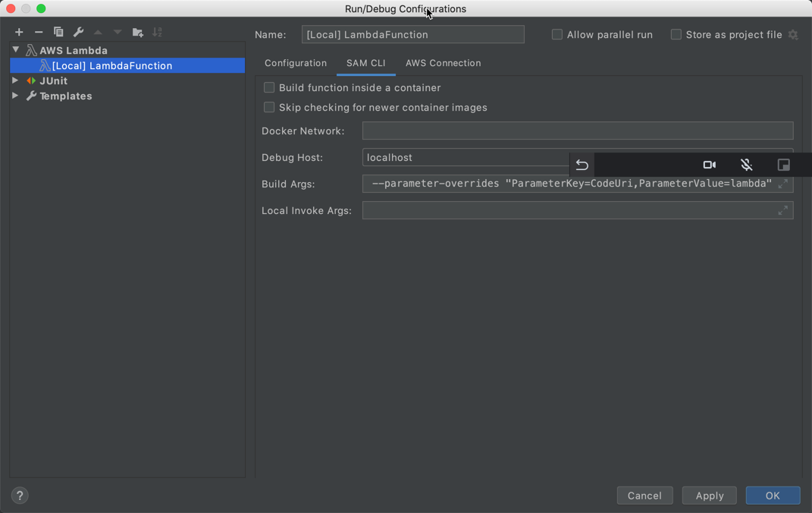812x513 pixels.
Task: Expand the JUnit tree node
Action: [16, 80]
